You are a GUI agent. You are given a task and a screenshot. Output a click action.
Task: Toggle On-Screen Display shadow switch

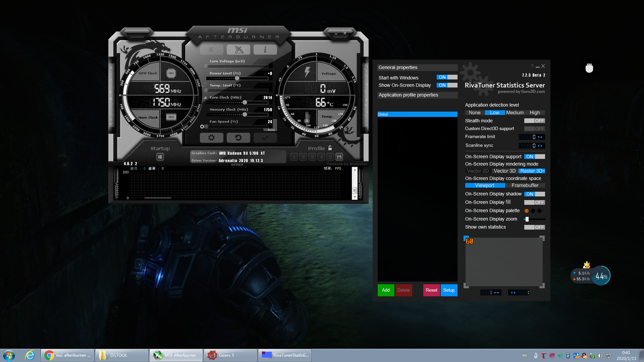(x=535, y=194)
